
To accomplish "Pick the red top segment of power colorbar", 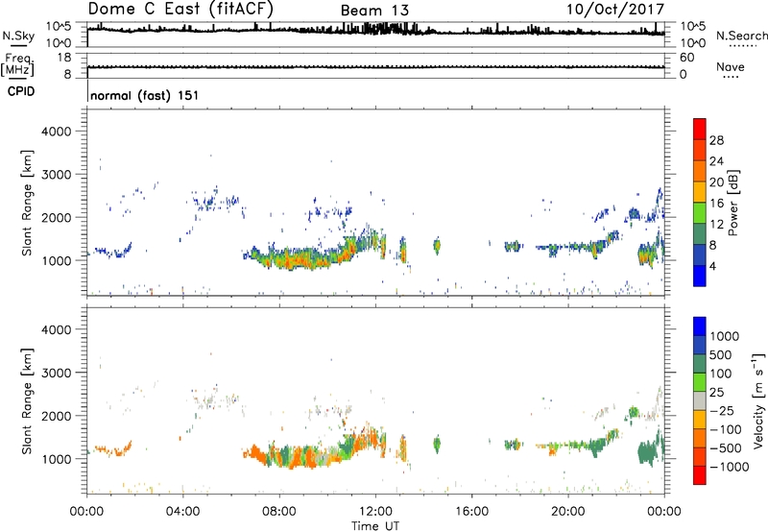I will tap(700, 129).
